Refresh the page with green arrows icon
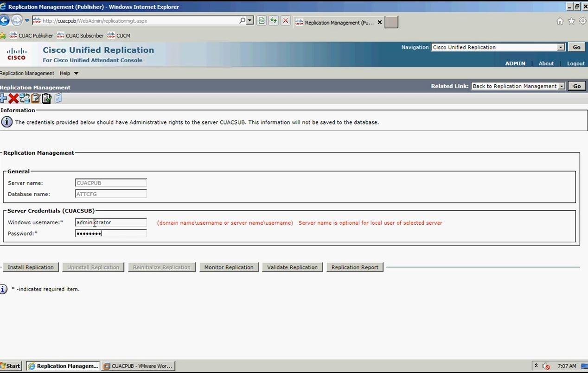 [x=274, y=21]
